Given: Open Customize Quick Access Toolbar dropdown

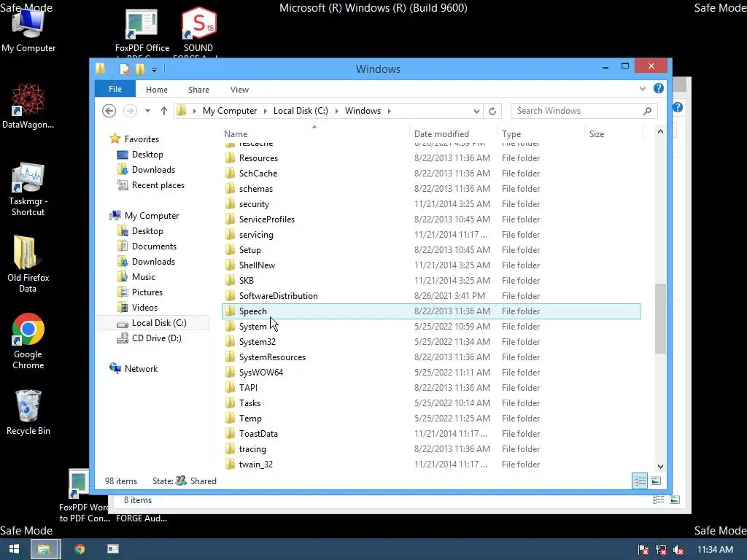Looking at the screenshot, I should pos(155,70).
